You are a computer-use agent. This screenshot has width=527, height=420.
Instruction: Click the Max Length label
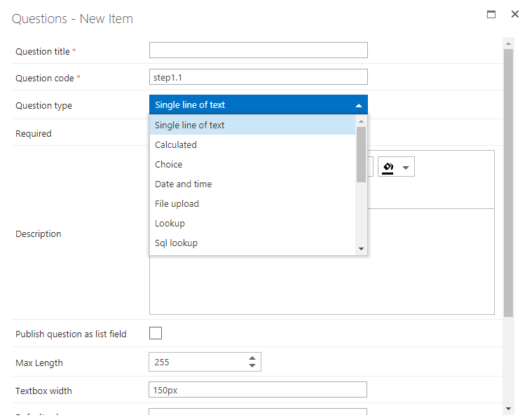coord(39,363)
